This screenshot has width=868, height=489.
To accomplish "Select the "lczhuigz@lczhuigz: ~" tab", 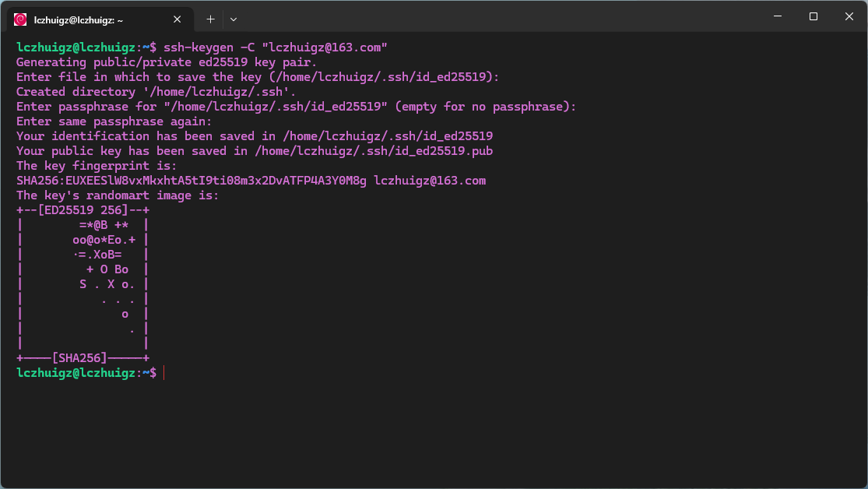I will [86, 19].
